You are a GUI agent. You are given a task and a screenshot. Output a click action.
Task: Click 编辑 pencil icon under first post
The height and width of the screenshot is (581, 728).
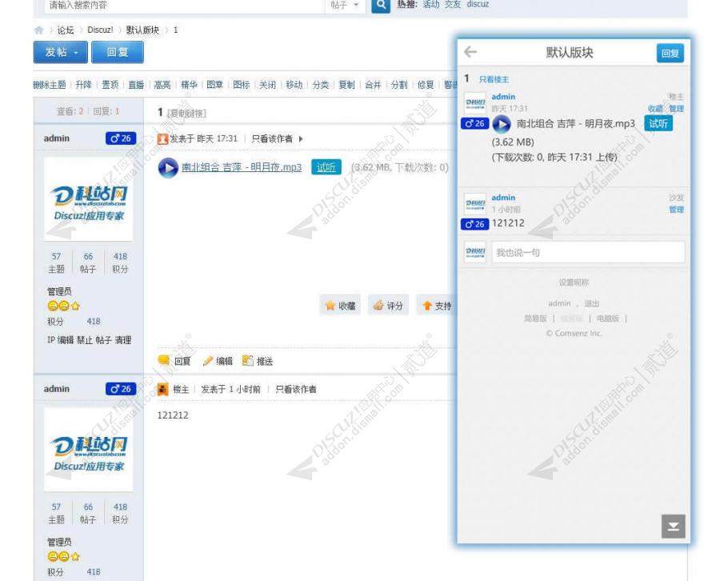point(218,361)
